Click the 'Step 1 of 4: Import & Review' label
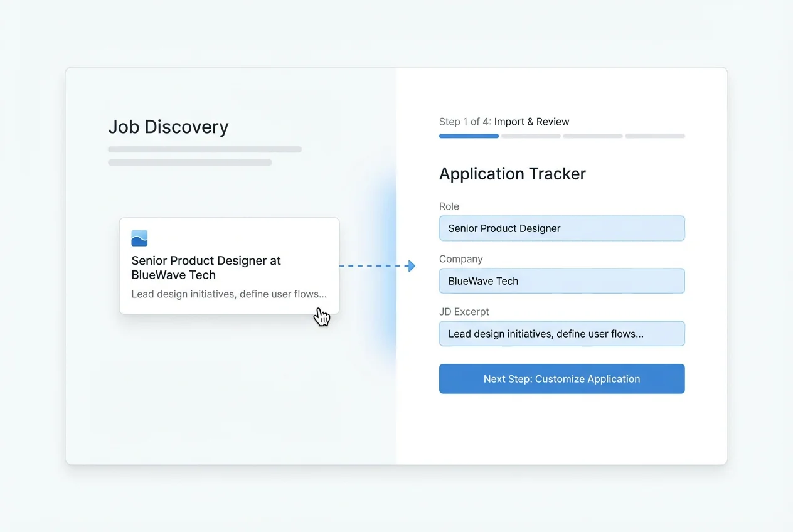 (x=504, y=122)
